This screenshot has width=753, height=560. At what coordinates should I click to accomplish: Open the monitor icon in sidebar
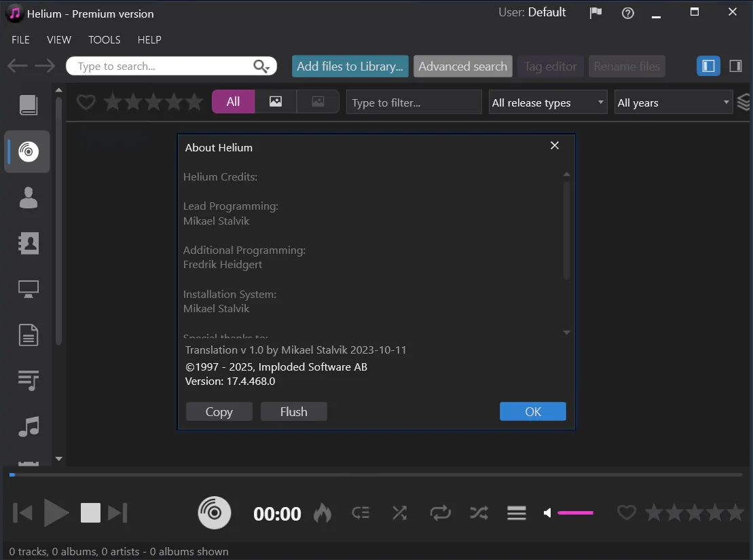(x=29, y=289)
